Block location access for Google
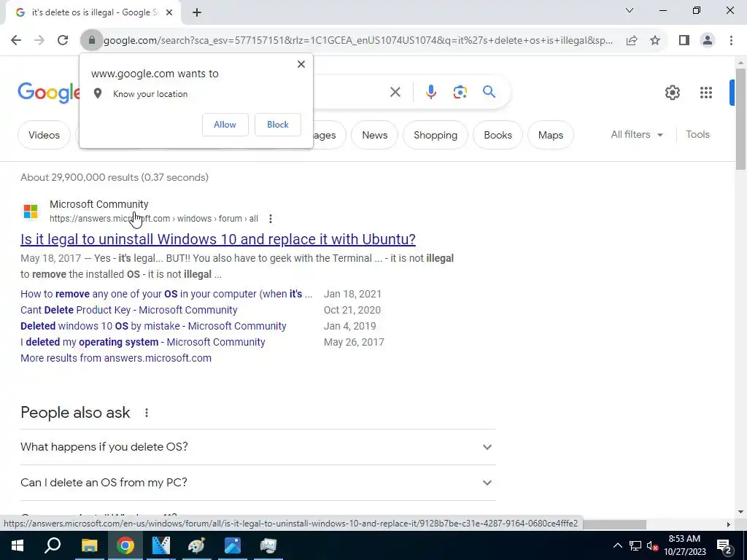This screenshot has width=747, height=560. pos(278,125)
